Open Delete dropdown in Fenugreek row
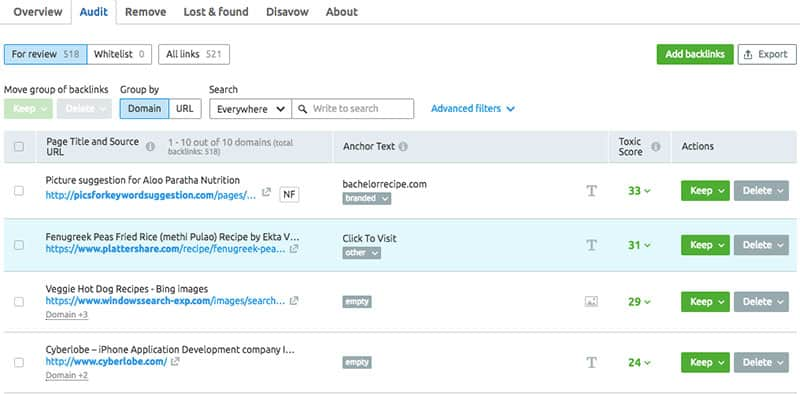The width and height of the screenshot is (800, 394). (761, 245)
